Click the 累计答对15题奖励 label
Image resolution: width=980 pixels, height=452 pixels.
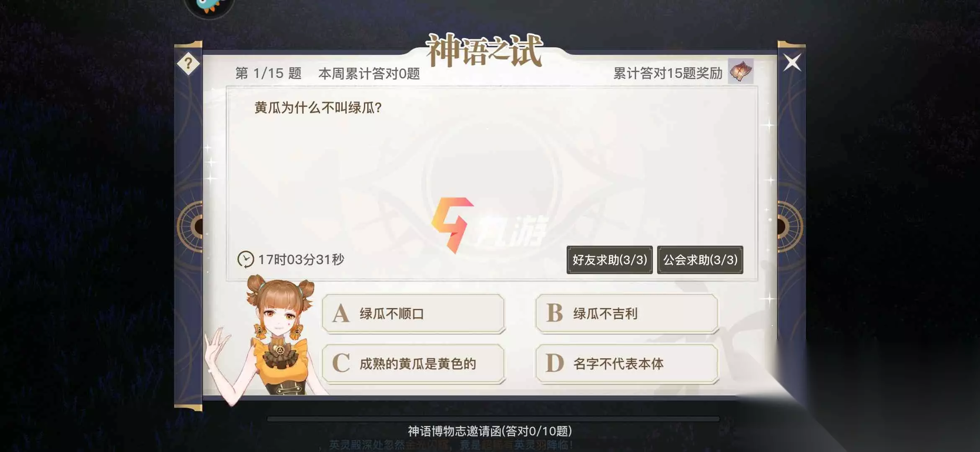click(668, 73)
